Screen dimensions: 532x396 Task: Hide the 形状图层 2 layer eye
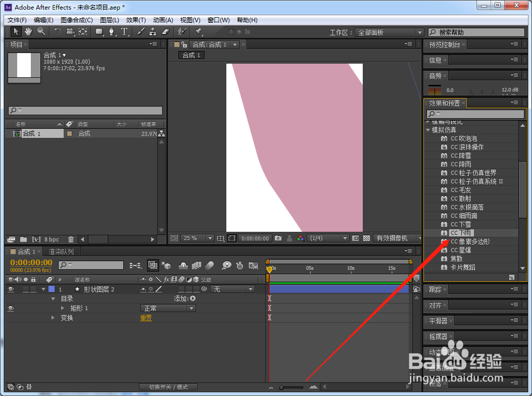(11, 289)
